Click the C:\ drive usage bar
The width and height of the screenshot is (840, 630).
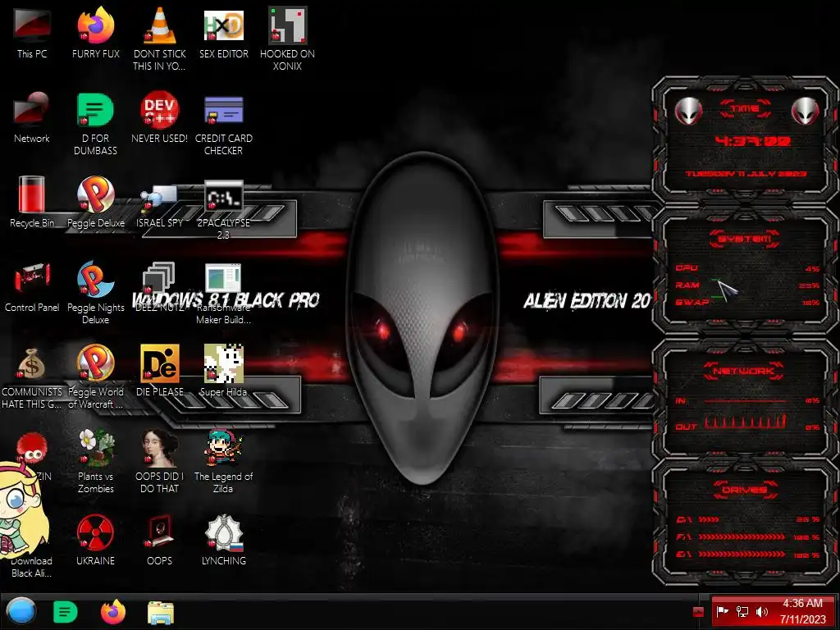709,519
